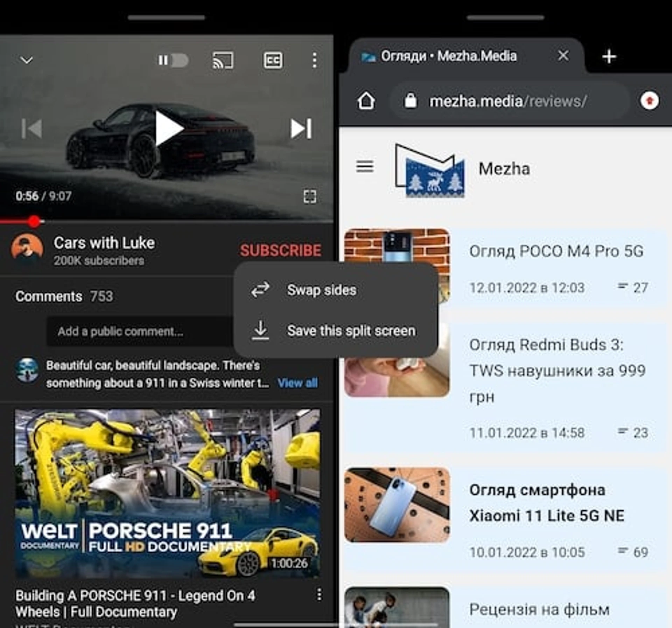Click the red video progress scrubber
The width and height of the screenshot is (672, 628).
pyautogui.click(x=34, y=221)
